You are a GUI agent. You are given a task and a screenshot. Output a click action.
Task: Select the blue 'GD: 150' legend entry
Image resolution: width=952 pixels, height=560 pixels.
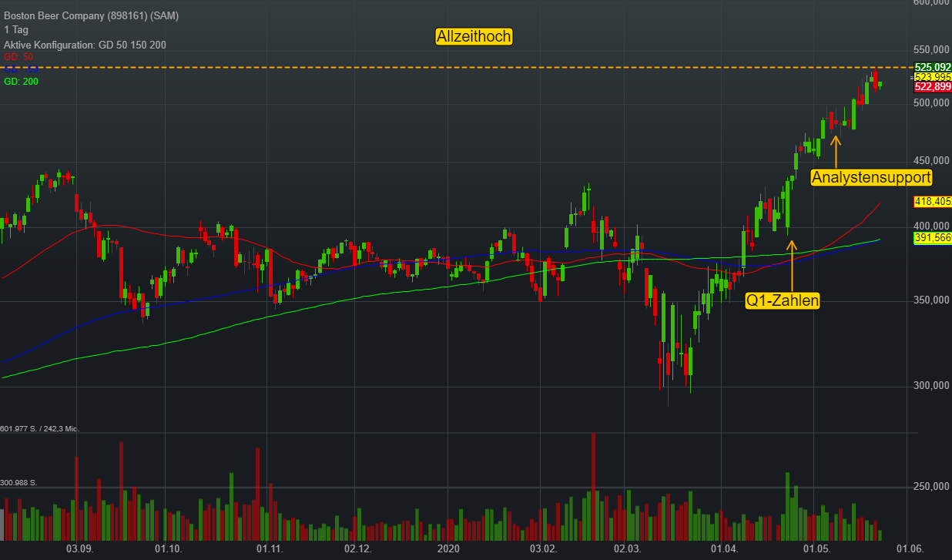pos(21,69)
